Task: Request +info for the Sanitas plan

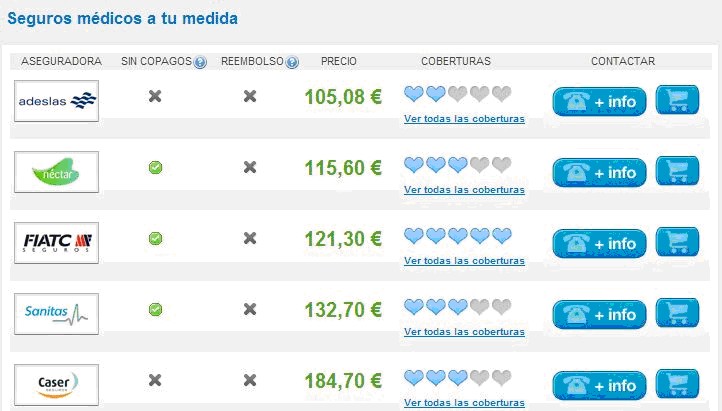Action: tap(600, 314)
